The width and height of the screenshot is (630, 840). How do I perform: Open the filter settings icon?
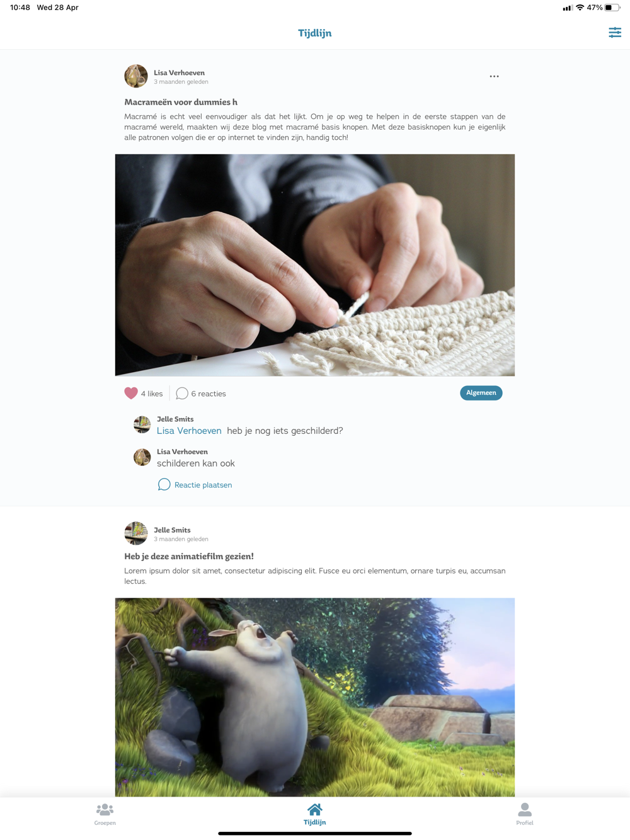(x=615, y=32)
